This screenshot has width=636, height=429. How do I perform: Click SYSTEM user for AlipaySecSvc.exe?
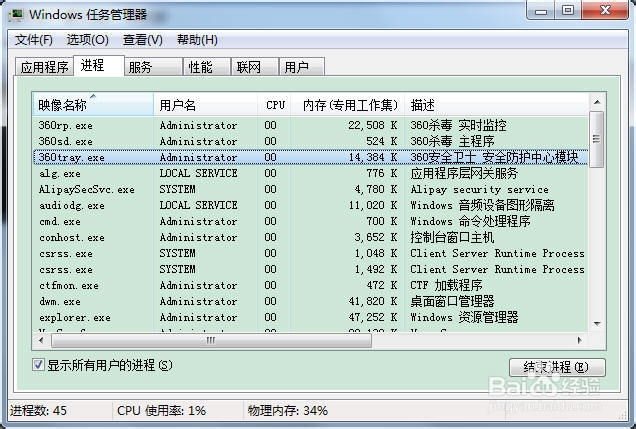(178, 189)
